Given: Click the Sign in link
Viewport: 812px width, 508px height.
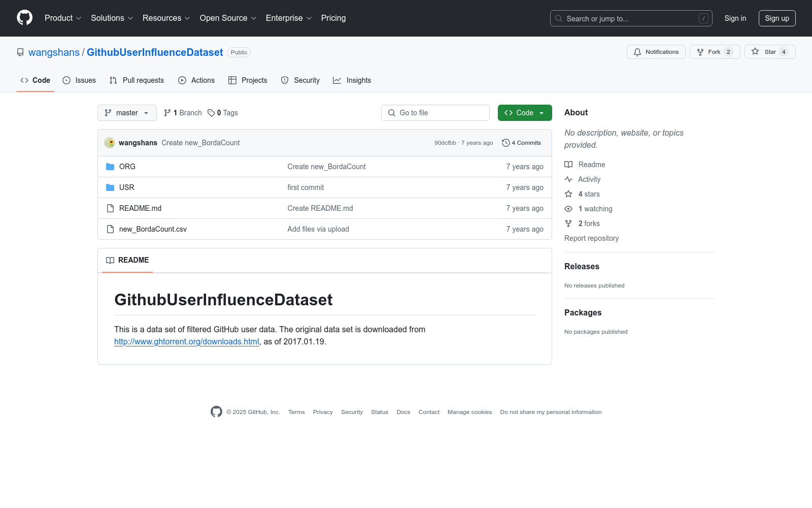Looking at the screenshot, I should (735, 18).
